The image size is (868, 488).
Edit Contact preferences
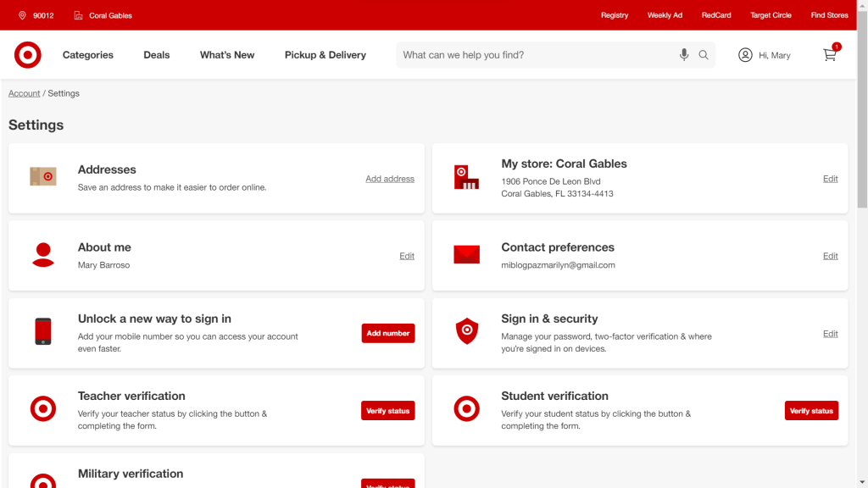[x=831, y=256]
